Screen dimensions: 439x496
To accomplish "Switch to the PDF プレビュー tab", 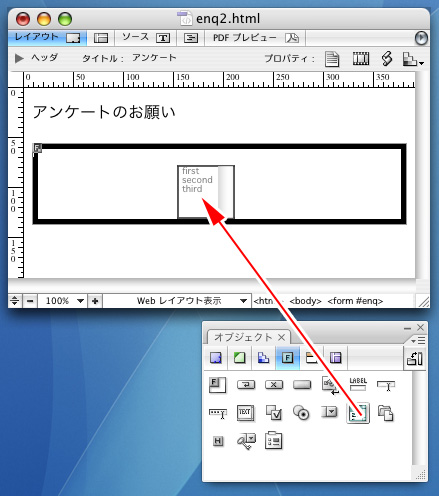I will click(255, 37).
